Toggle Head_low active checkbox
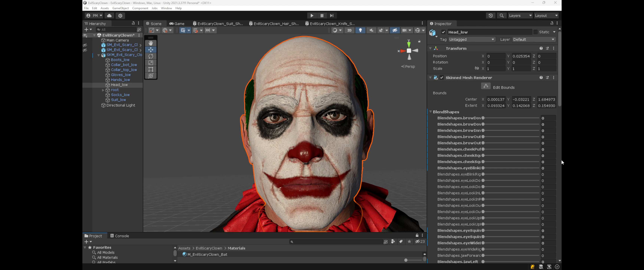644x270 pixels. (443, 32)
